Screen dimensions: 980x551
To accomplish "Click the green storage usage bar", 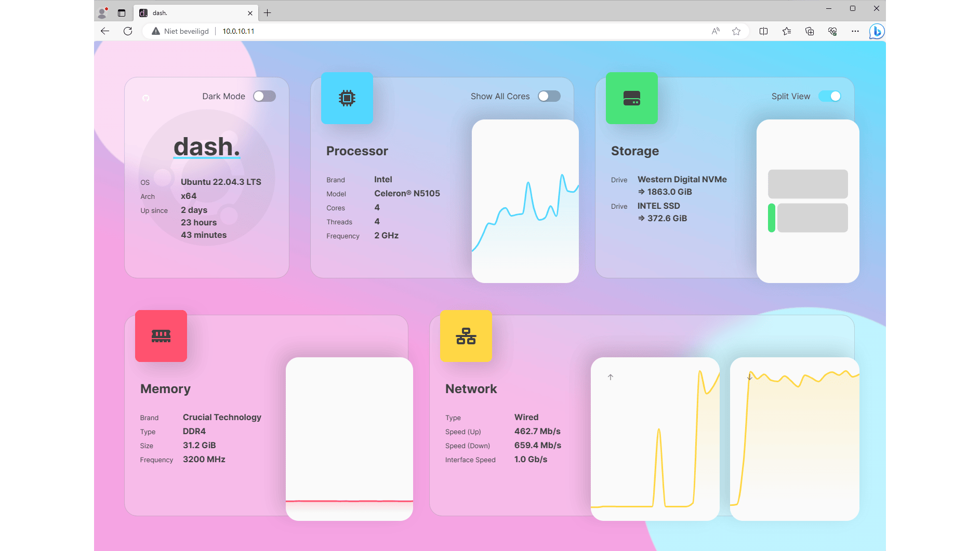I will [772, 218].
